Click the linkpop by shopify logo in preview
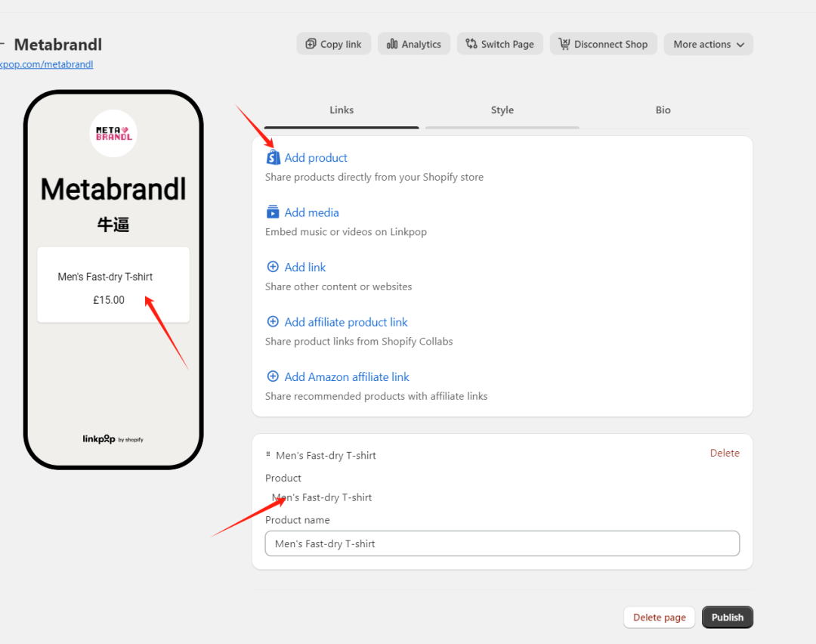Viewport: 816px width, 644px height. [x=113, y=439]
